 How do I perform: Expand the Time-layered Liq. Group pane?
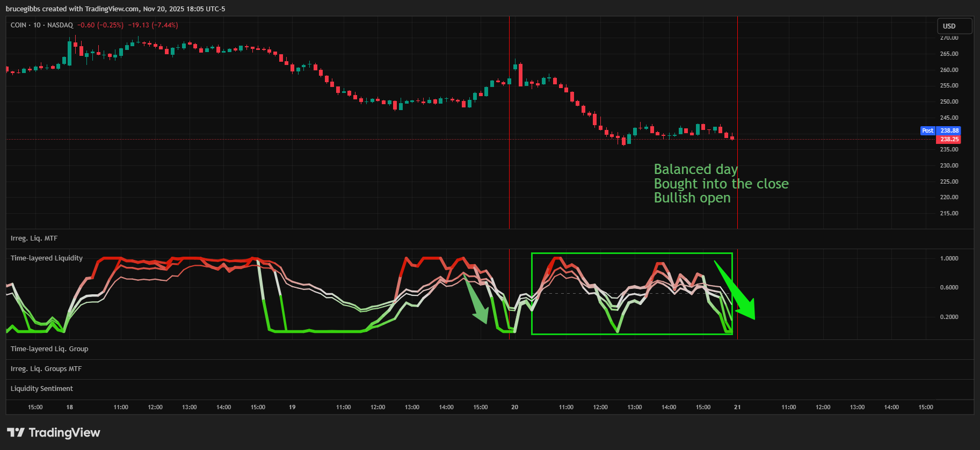(49, 349)
